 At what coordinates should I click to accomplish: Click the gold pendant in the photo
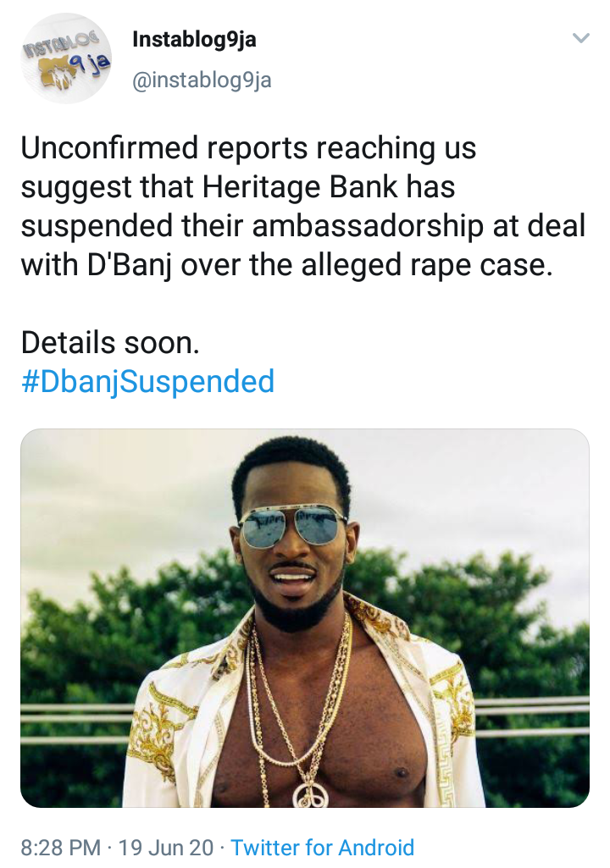pyautogui.click(x=308, y=794)
